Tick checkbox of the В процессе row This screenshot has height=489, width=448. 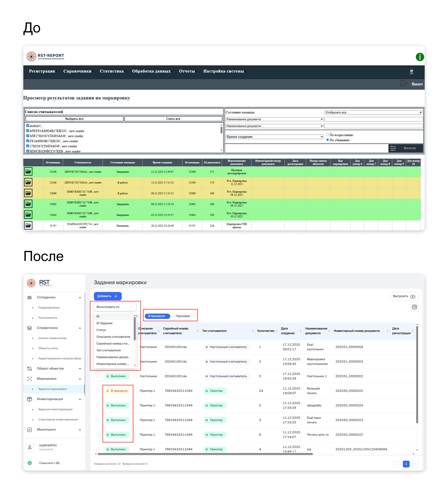pyautogui.click(x=98, y=391)
